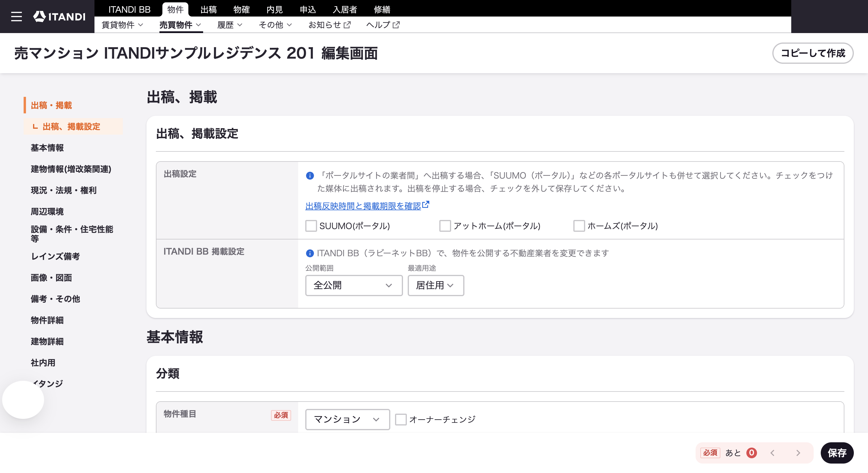
Task: Switch to the ITANDI BB tab
Action: pyautogui.click(x=129, y=9)
